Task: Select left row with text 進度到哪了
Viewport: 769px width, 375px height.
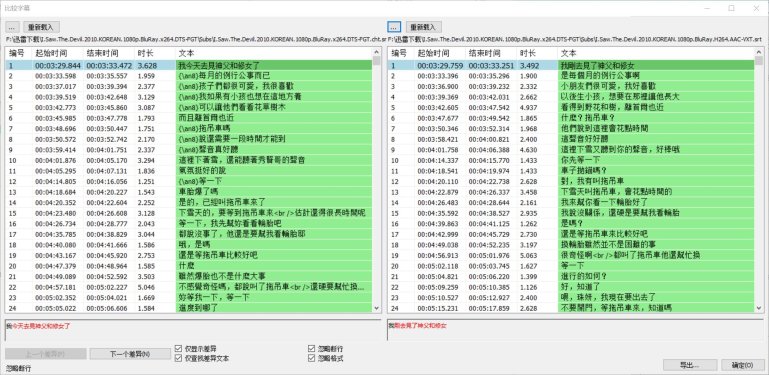Action: (x=189, y=308)
